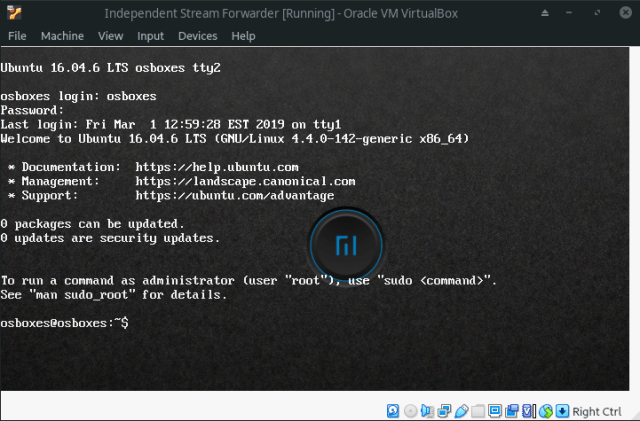
Task: Click the display status icon
Action: pyautogui.click(x=495, y=411)
